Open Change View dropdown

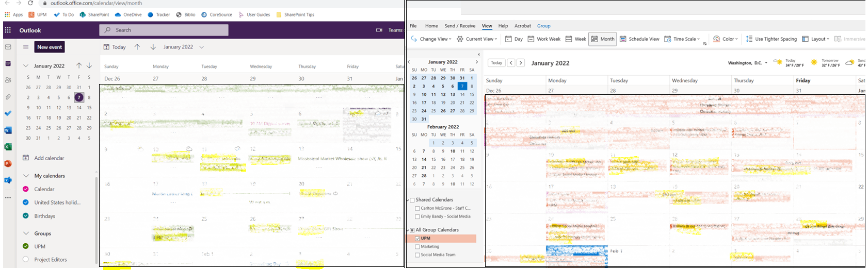(431, 39)
